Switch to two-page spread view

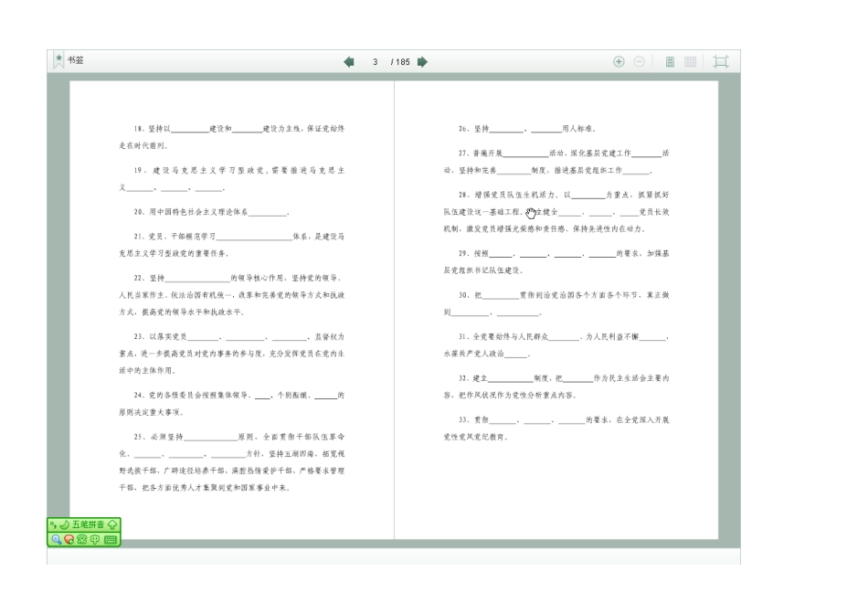pos(691,61)
